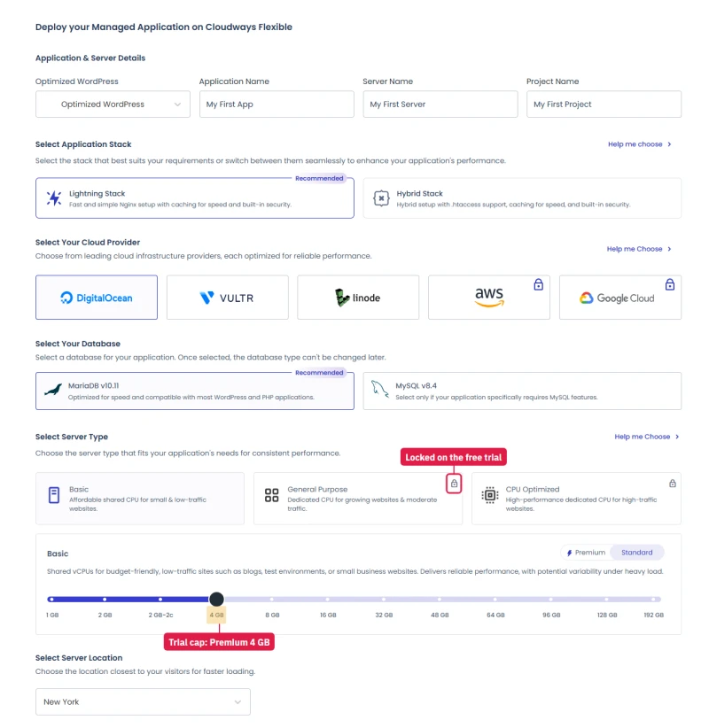The width and height of the screenshot is (709, 728).
Task: Click the Hybrid Stack icon
Action: [x=381, y=198]
